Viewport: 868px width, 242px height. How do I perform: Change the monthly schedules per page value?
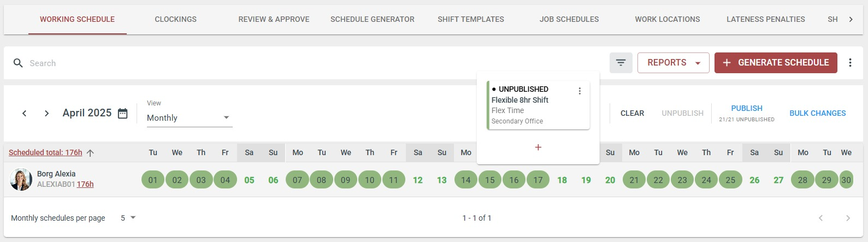coord(128,218)
